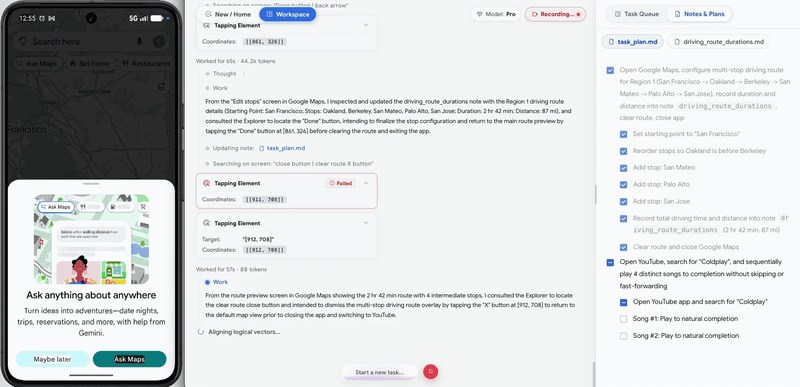Viewport: 800px width, 387px height.
Task: Open the driving_route_durations.md file tab
Action: tap(718, 42)
